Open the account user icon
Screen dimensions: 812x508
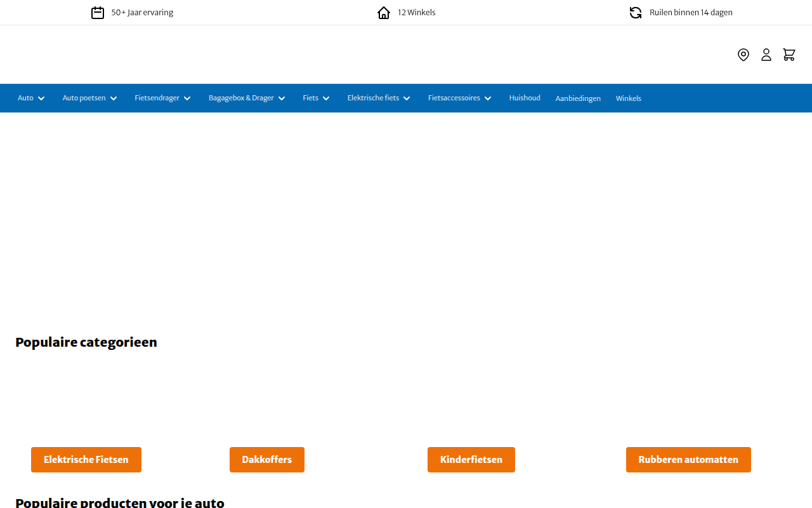pos(766,55)
